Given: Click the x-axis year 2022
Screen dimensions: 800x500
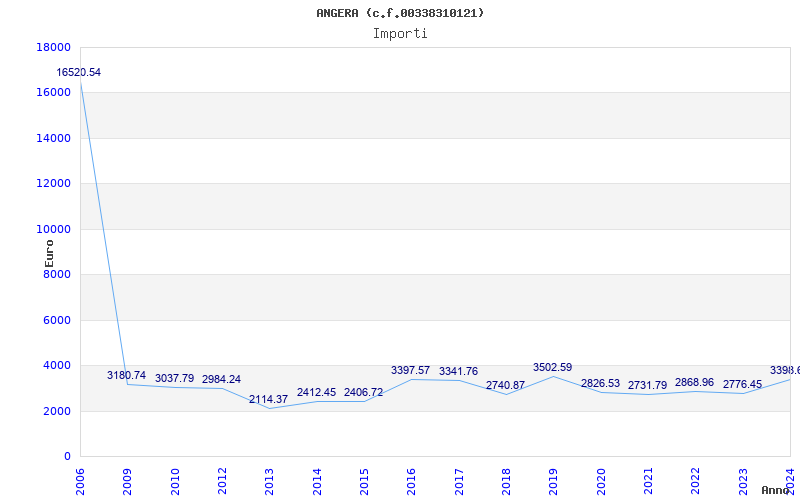Looking at the screenshot, I should coord(696,482).
